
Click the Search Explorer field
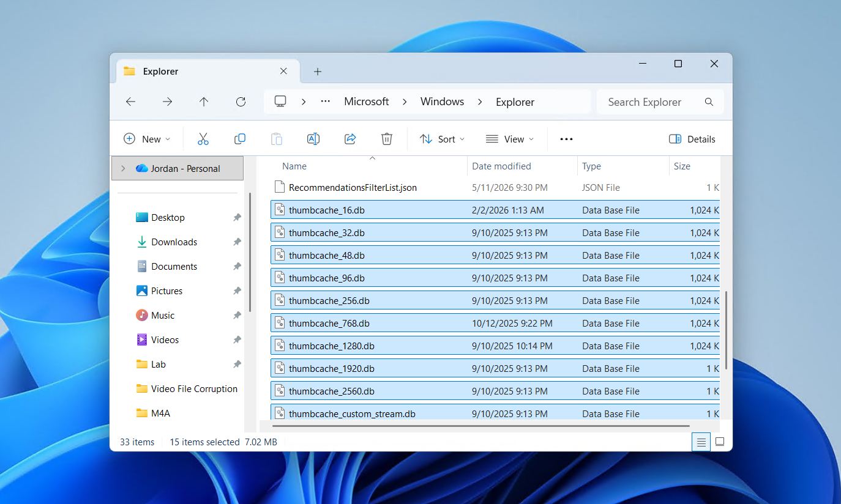pos(660,102)
